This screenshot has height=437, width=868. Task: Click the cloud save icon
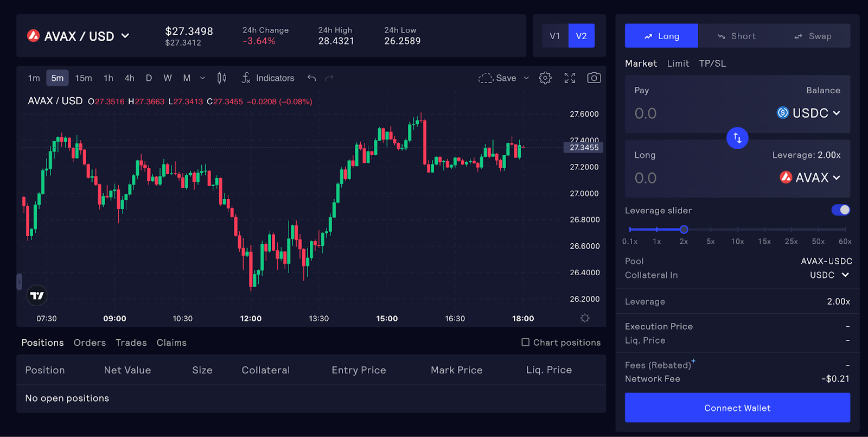pyautogui.click(x=486, y=78)
